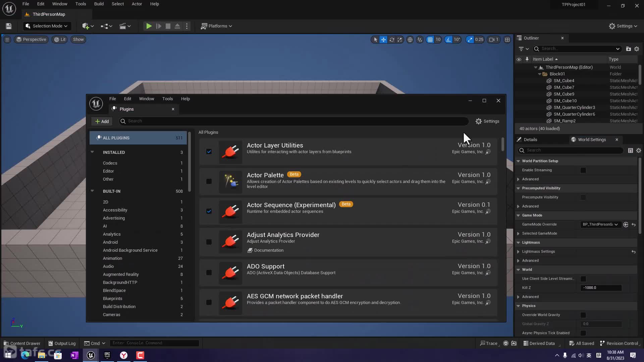Screen dimensions: 644x362
Task: Click the Eject playback icon
Action: coord(177,26)
